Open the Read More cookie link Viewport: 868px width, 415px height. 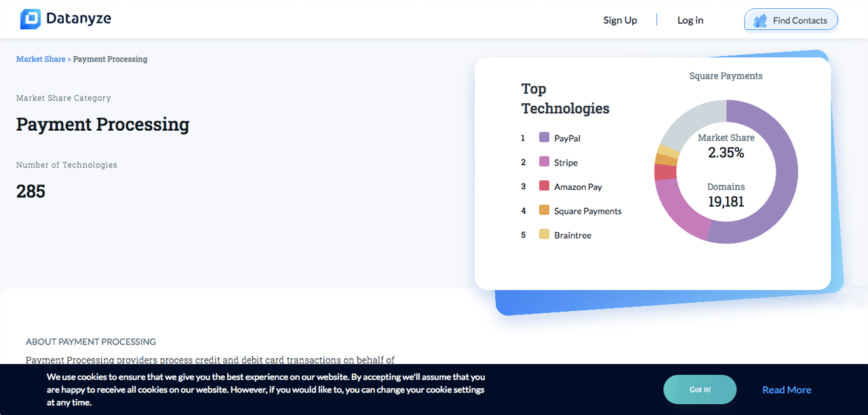tap(787, 389)
